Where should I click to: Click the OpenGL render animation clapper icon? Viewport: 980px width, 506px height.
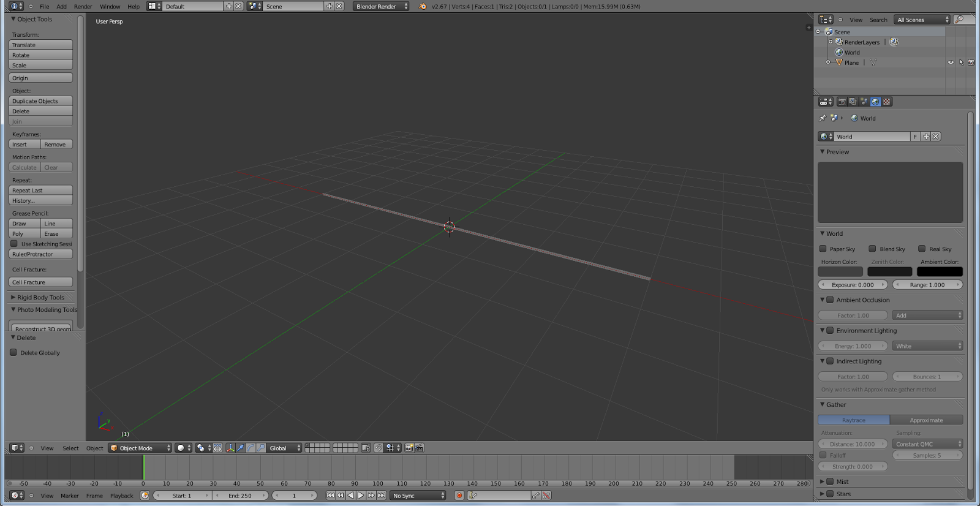coord(420,448)
